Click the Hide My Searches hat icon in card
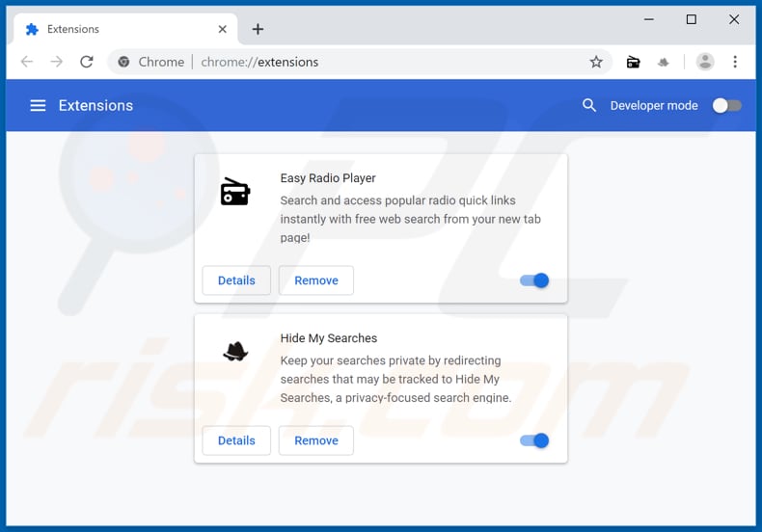 235,351
